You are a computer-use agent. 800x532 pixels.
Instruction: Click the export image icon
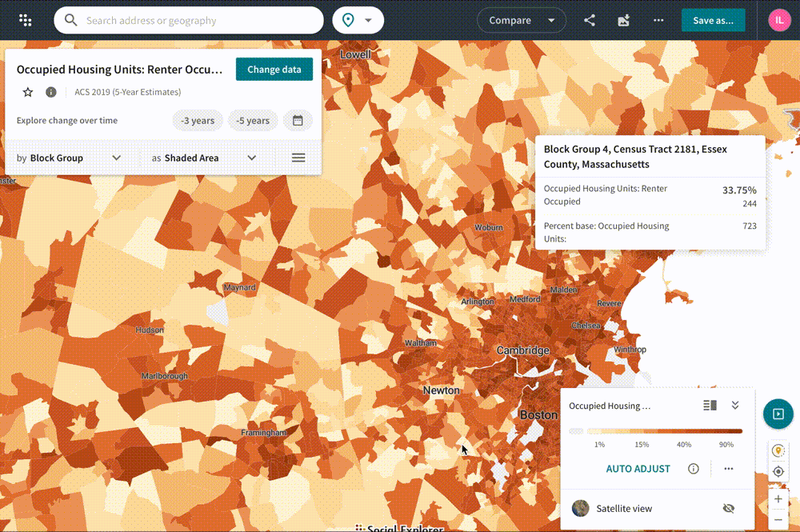[x=623, y=21]
